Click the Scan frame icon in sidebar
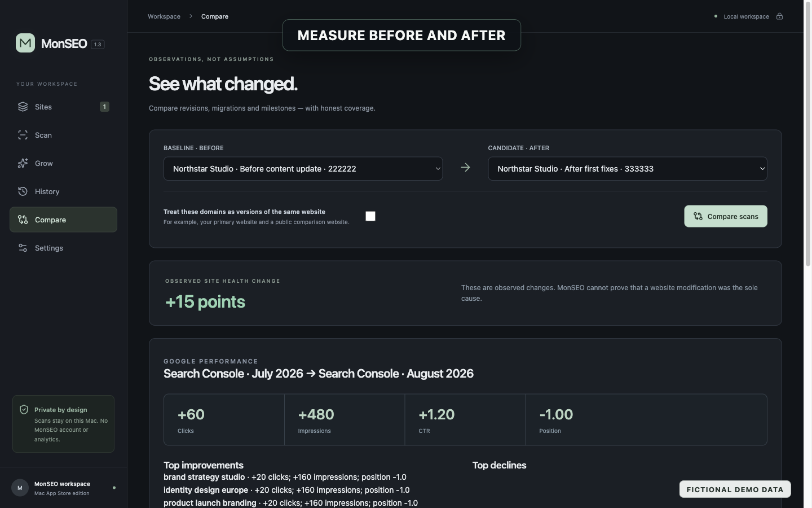Screen dimensions: 812x508 (x=23, y=135)
